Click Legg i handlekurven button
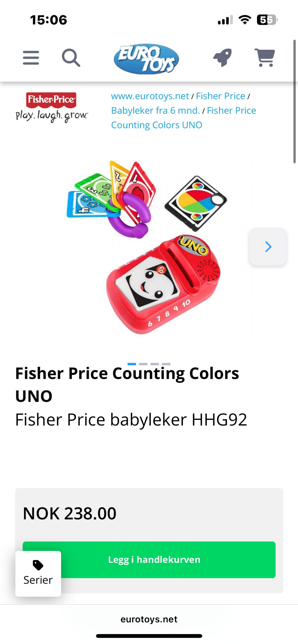Viewport: 298px width, 644px height. click(x=149, y=560)
